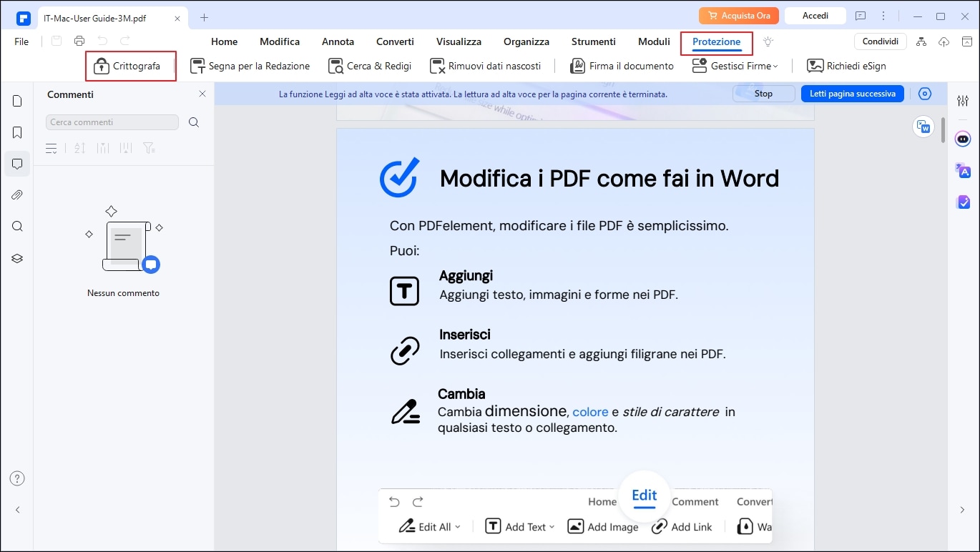Open read aloud settings circle icon
980x552 pixels.
(925, 94)
